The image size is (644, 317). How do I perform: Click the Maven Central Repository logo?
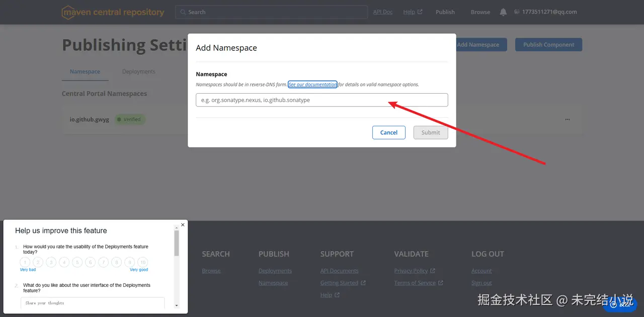[113, 12]
